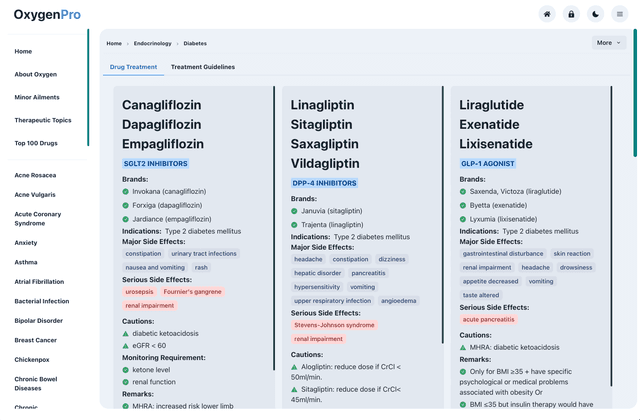The image size is (640, 420).
Task: Select the Drug Treatment tab
Action: [x=133, y=67]
